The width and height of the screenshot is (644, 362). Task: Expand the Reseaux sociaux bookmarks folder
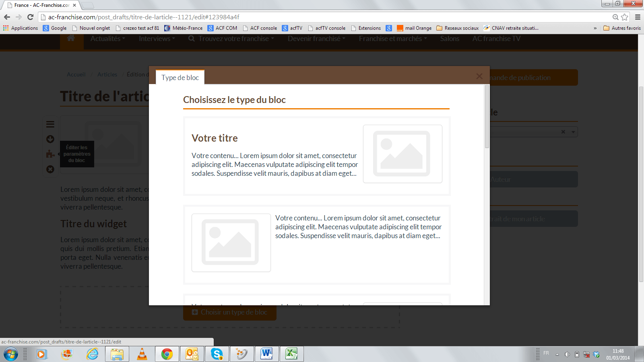pyautogui.click(x=458, y=28)
